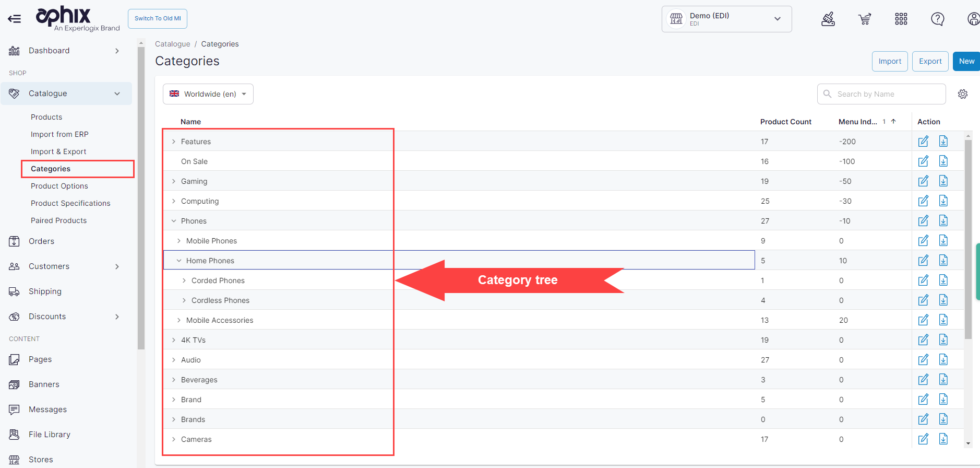Open the Demo (EDI) store selector
The height and width of the screenshot is (468, 980).
[x=726, y=19]
